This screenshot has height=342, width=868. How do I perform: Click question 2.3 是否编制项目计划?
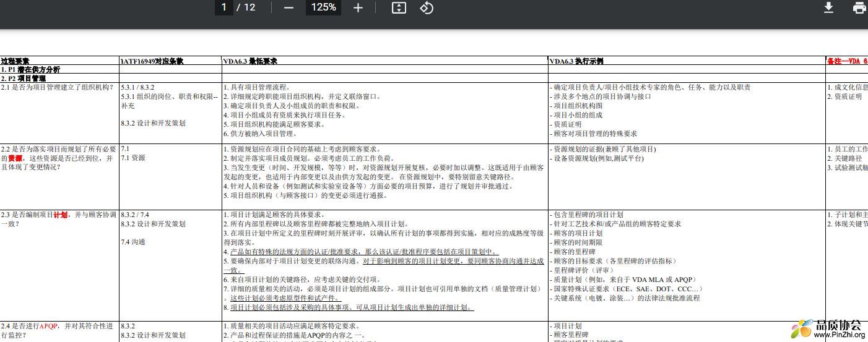(59, 219)
